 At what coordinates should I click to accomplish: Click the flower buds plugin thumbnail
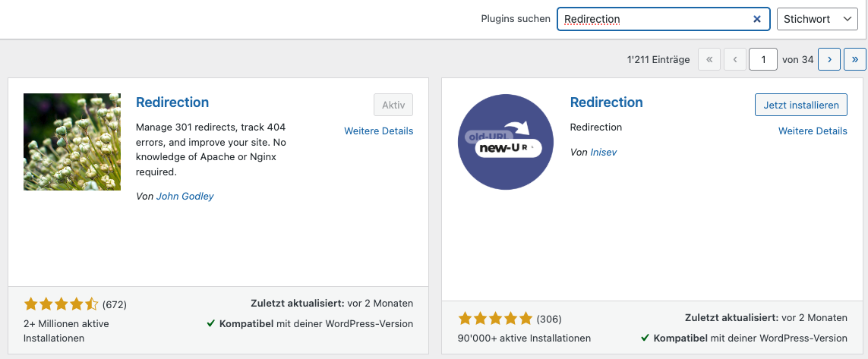72,142
